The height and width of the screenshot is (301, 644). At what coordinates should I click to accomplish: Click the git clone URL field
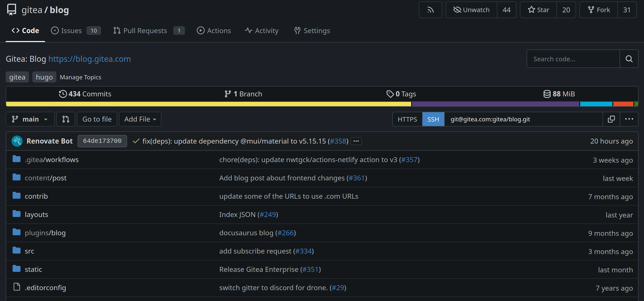[524, 119]
